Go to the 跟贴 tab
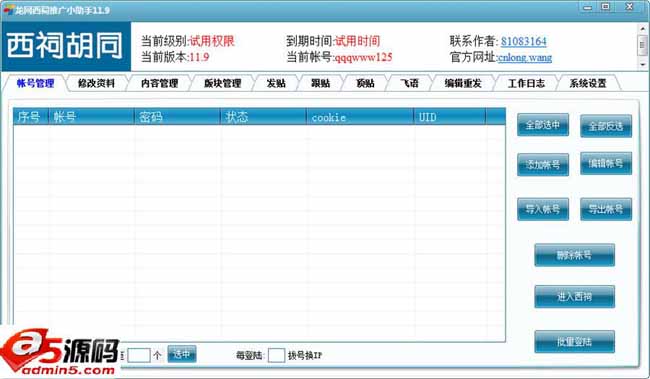 click(320, 83)
